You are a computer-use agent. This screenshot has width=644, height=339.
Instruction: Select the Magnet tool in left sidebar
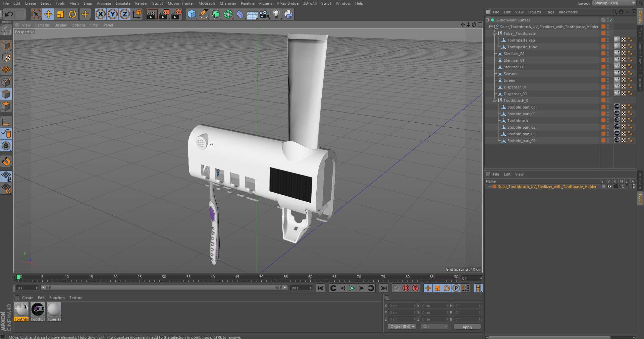(6, 162)
